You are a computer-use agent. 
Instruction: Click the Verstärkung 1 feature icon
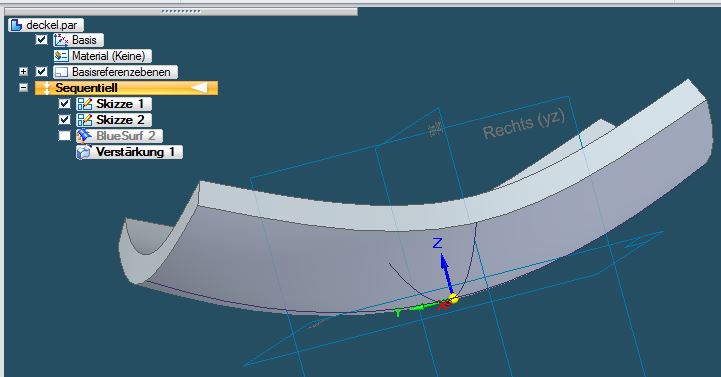[84, 152]
